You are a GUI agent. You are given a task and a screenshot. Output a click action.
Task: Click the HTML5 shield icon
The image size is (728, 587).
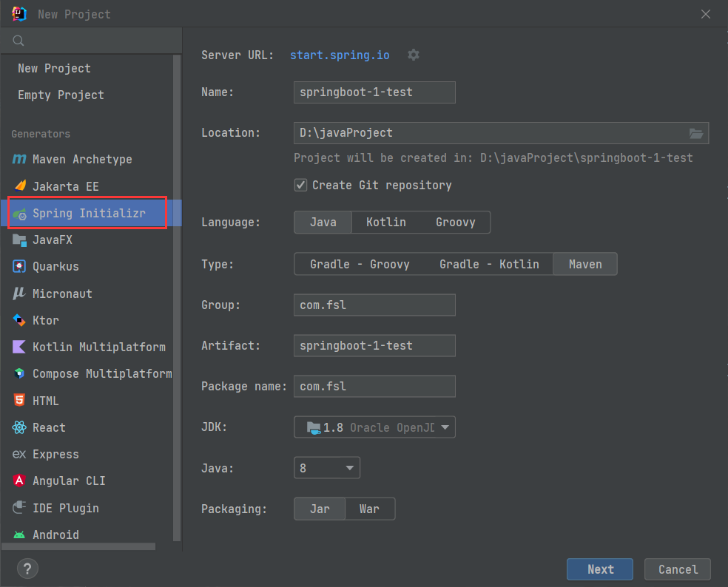[19, 400]
